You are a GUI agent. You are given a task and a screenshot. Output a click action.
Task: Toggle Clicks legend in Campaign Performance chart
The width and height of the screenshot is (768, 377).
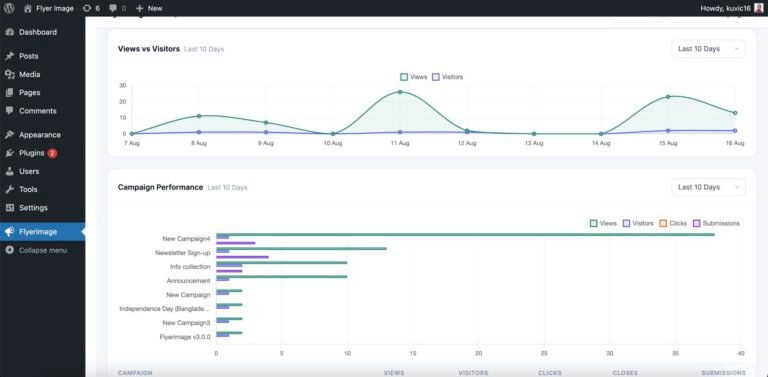coord(673,223)
